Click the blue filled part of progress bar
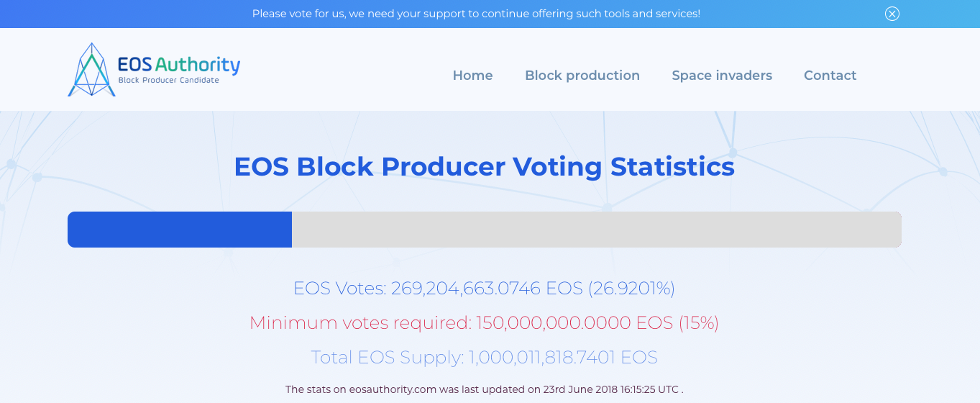 coord(180,230)
